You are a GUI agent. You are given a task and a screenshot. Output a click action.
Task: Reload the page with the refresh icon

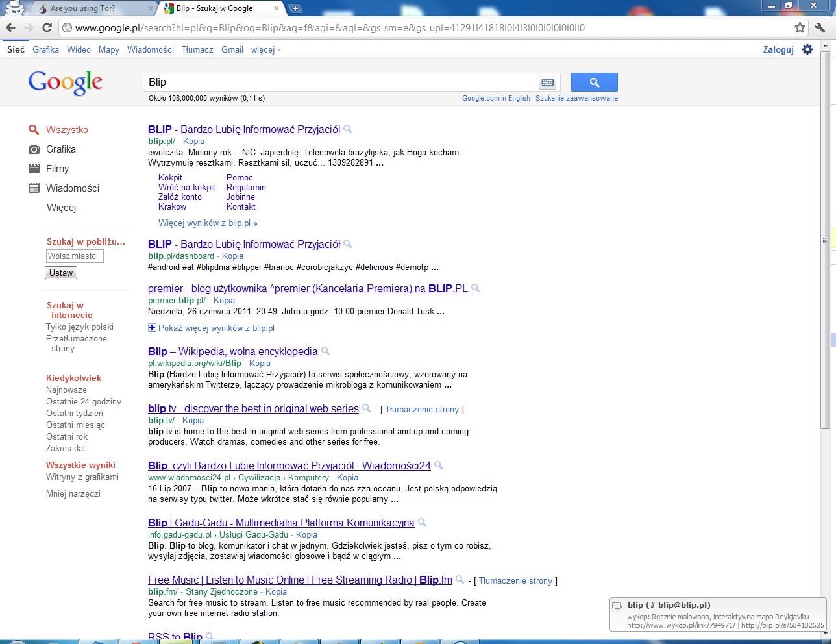click(x=47, y=28)
